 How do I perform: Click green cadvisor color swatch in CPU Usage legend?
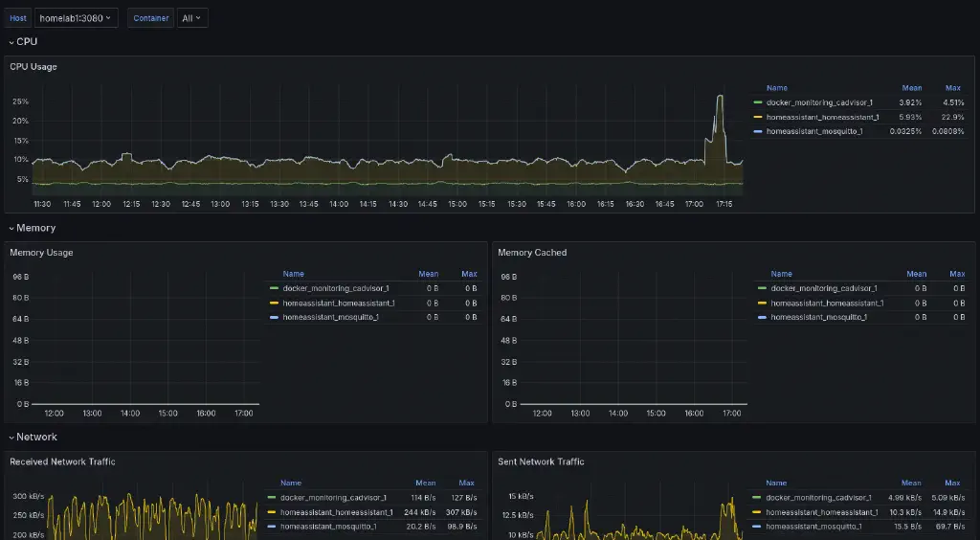click(x=758, y=102)
